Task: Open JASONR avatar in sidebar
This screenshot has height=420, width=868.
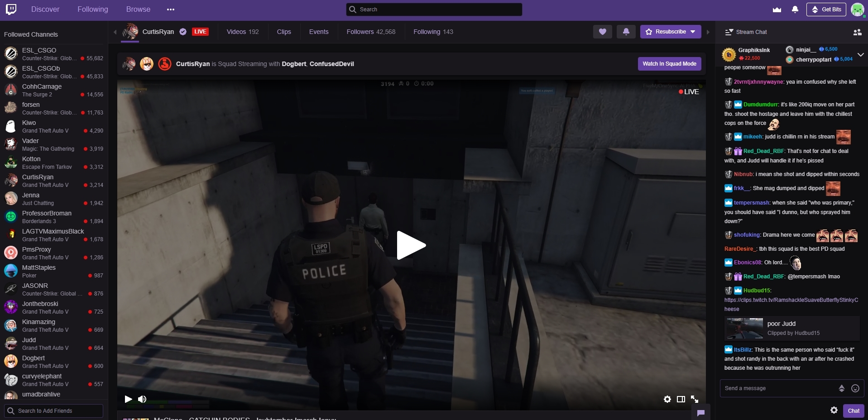Action: tap(11, 289)
